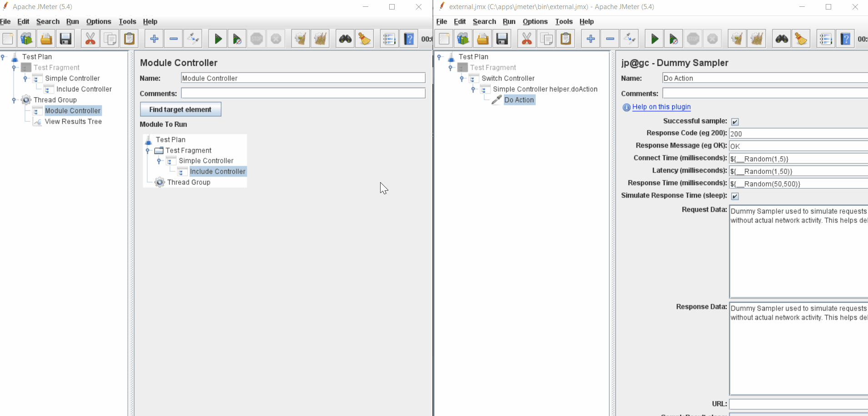Click green Start arrow in external.jmx window

pos(654,39)
